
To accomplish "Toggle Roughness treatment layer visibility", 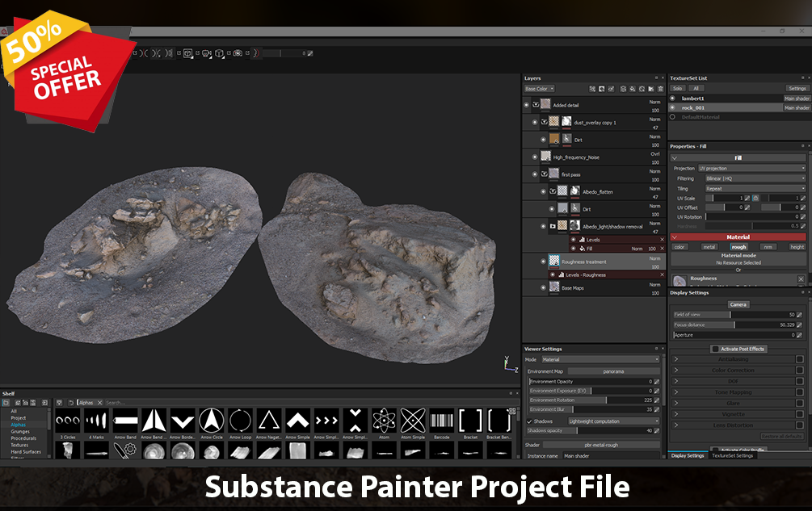I will [543, 262].
